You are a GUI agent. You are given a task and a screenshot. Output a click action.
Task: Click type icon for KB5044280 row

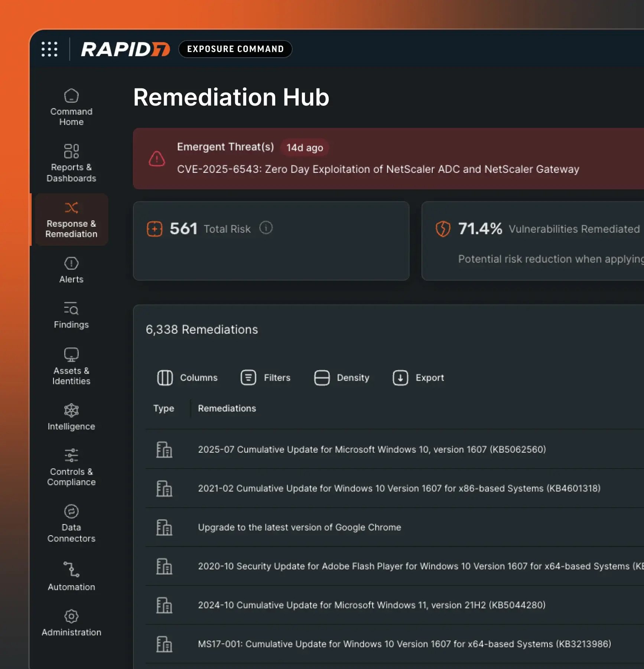tap(164, 605)
